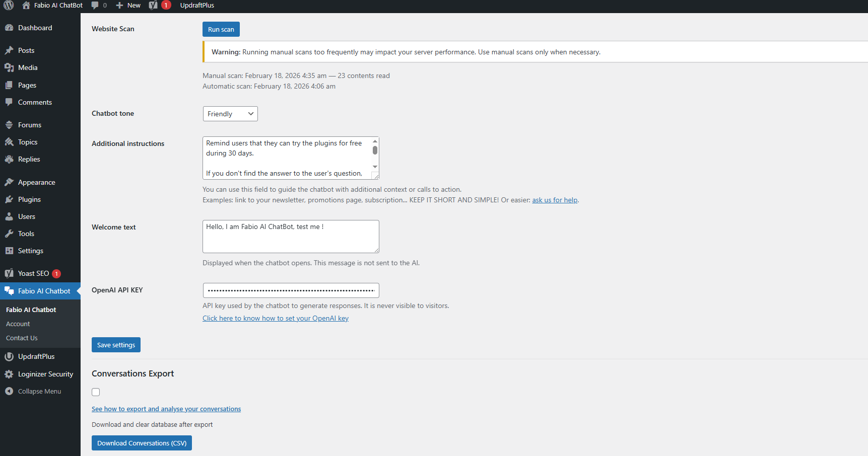This screenshot has width=868, height=456.
Task: Open the ask us for help link
Action: pos(554,200)
